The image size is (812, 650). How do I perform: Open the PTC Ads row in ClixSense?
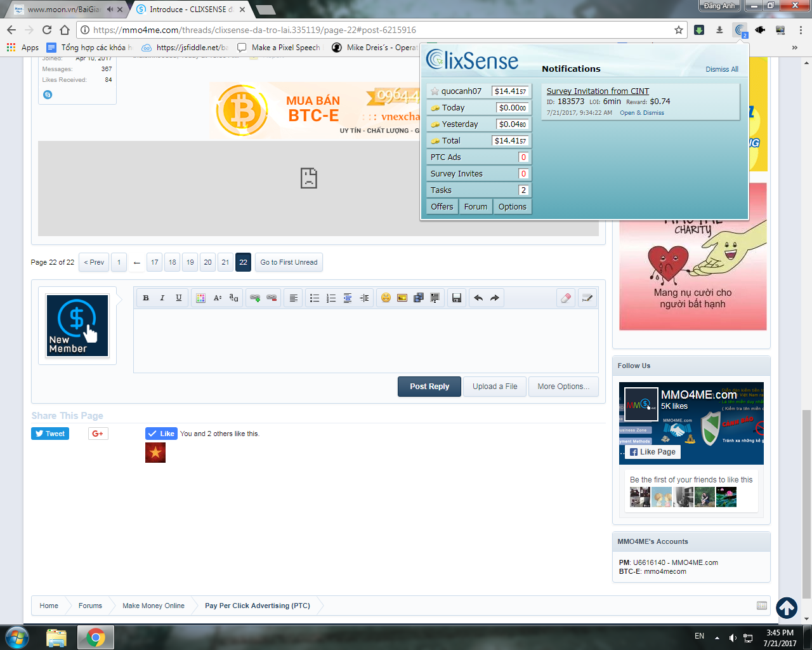tap(479, 157)
